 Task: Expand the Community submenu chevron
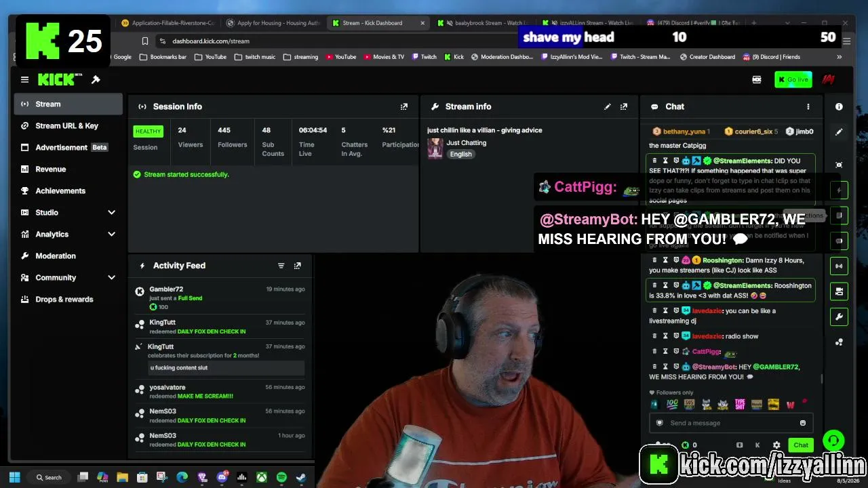(111, 277)
